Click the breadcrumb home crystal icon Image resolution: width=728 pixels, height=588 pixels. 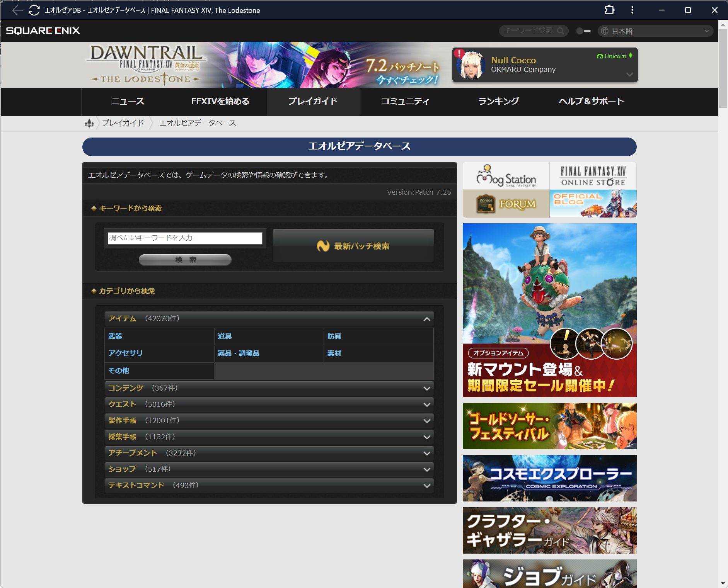pyautogui.click(x=89, y=123)
